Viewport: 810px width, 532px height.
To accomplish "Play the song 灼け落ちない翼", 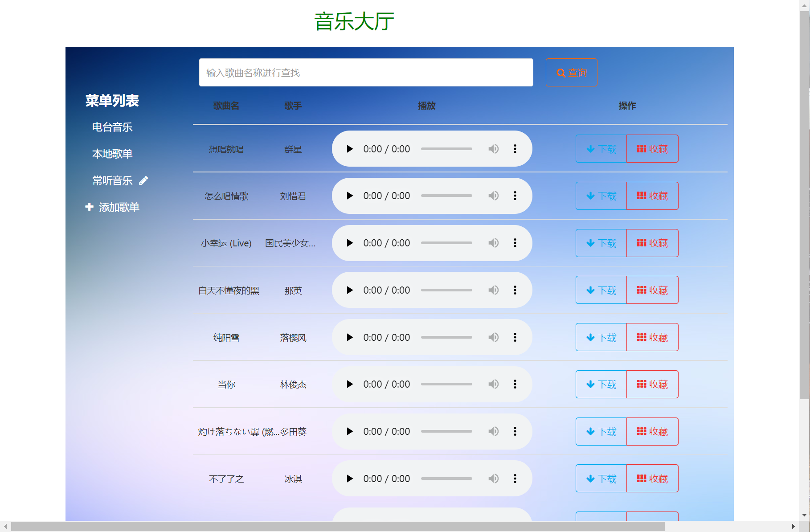I will (350, 431).
